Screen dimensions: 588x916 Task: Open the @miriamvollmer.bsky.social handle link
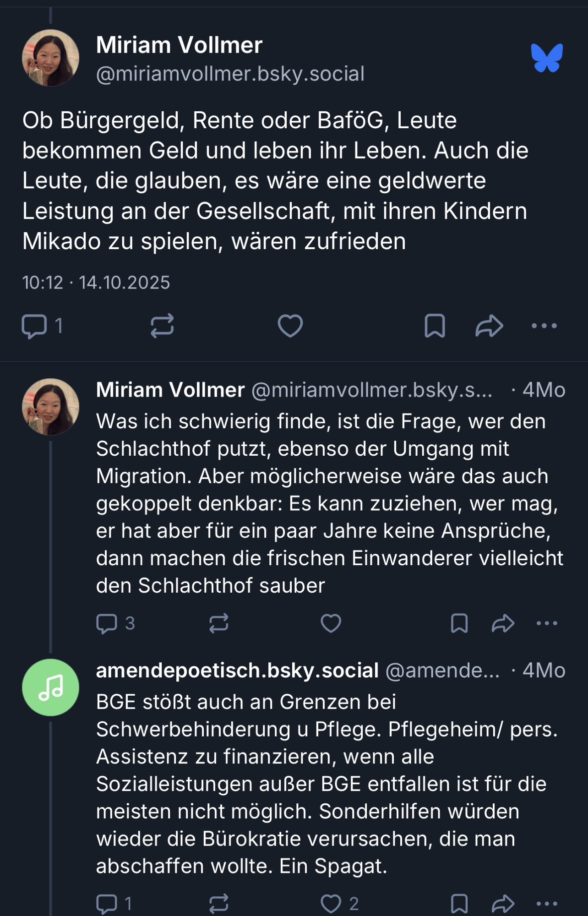pos(230,74)
